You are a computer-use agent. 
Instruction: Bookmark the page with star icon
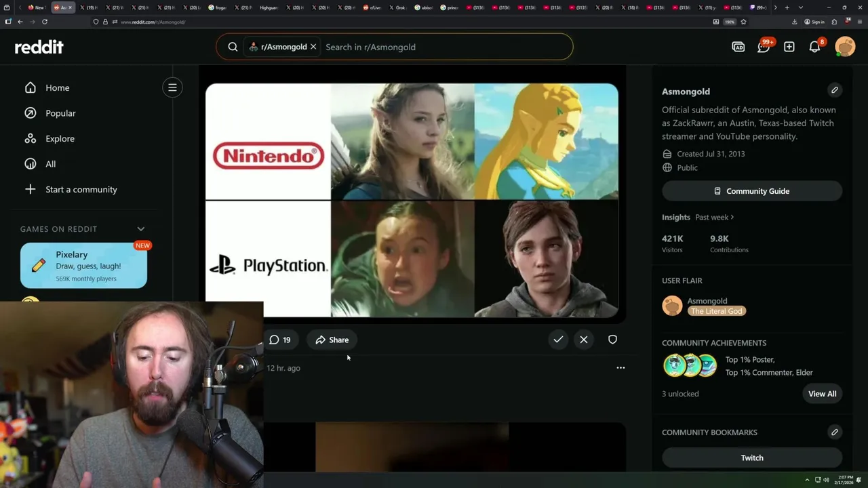point(743,22)
